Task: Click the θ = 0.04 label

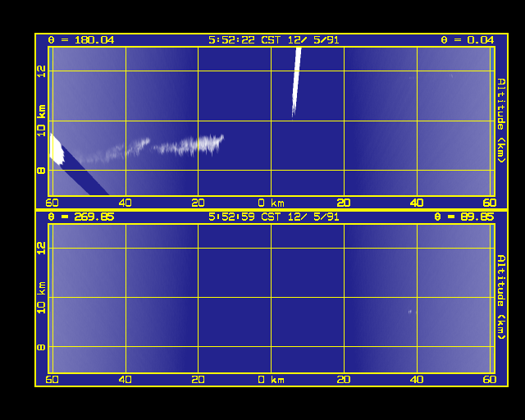Action: tap(468, 40)
